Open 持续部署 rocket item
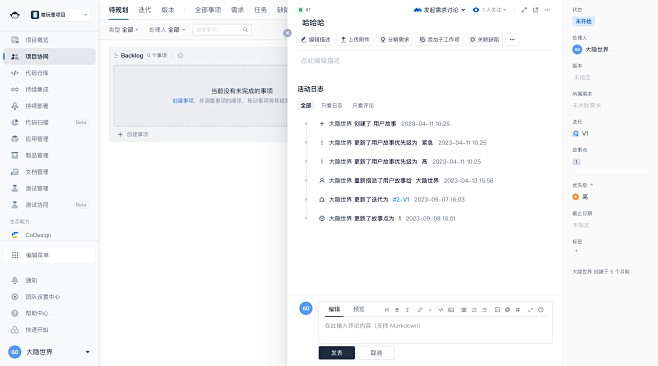The image size is (658, 366). click(x=50, y=106)
